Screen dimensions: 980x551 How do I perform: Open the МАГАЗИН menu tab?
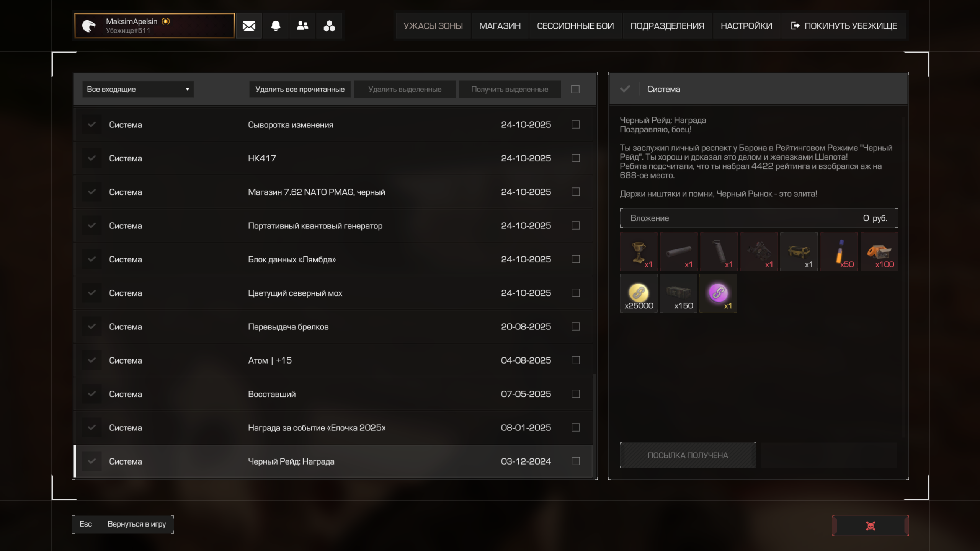coord(500,26)
